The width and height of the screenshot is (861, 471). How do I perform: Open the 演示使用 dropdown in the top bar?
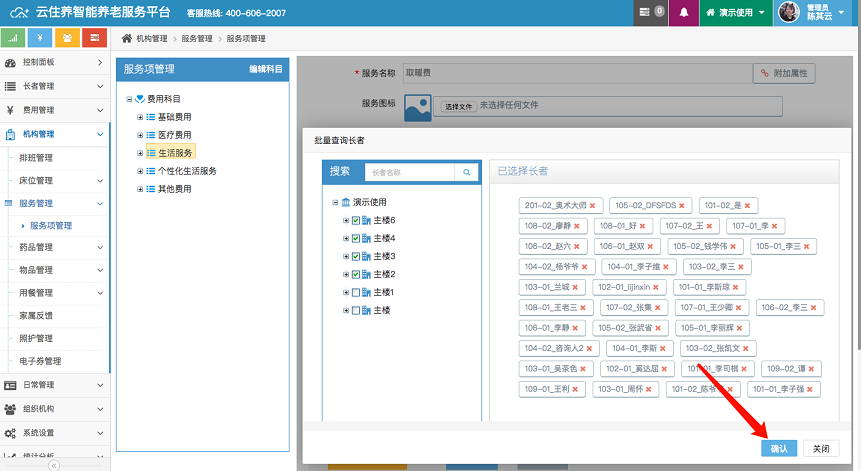[x=735, y=13]
